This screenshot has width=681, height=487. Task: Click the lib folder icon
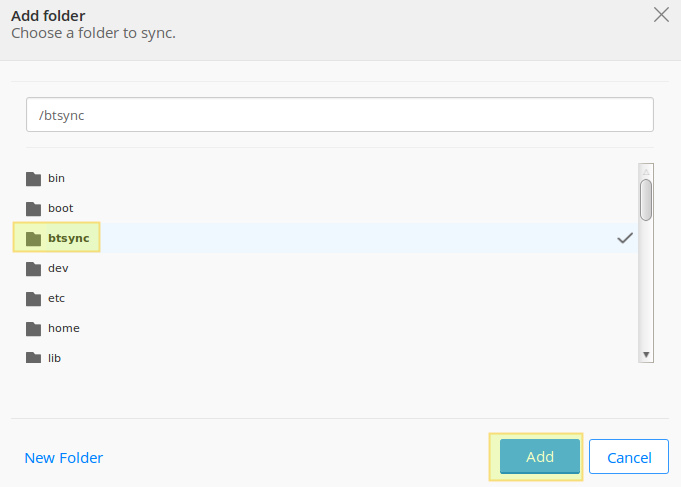[x=33, y=358]
